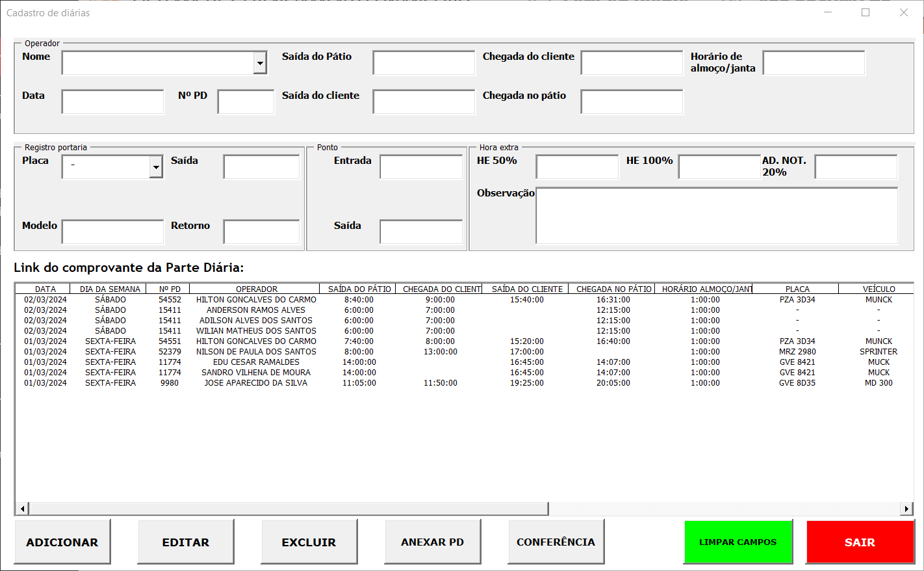Clear fields with green LIMPAR CAMPOS button

coord(738,542)
